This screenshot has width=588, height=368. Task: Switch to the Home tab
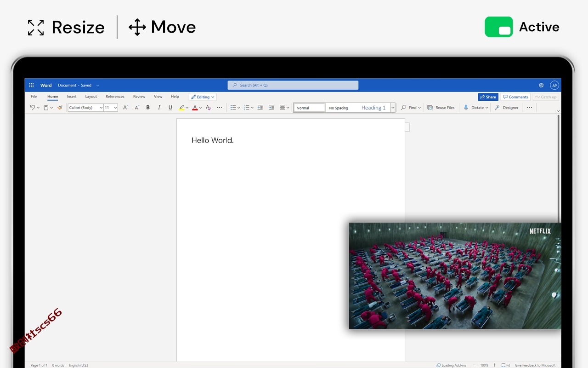[53, 97]
